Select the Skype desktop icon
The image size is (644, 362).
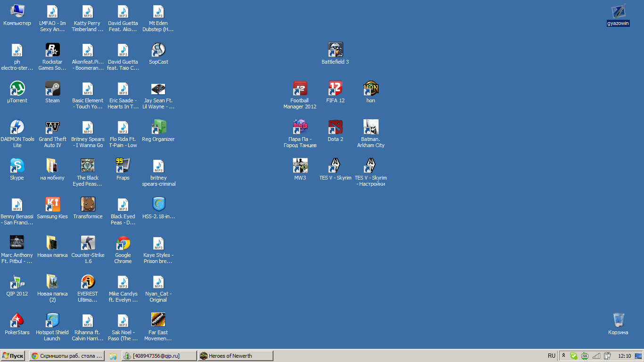point(17,170)
